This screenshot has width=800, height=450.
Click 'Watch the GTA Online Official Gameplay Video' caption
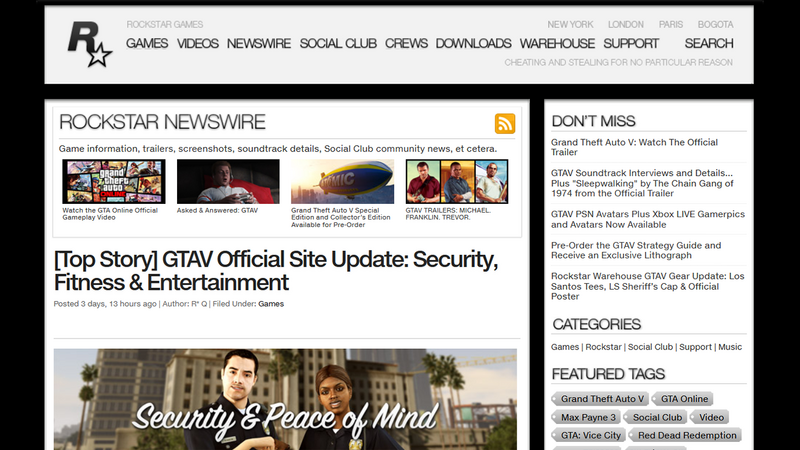coord(110,214)
